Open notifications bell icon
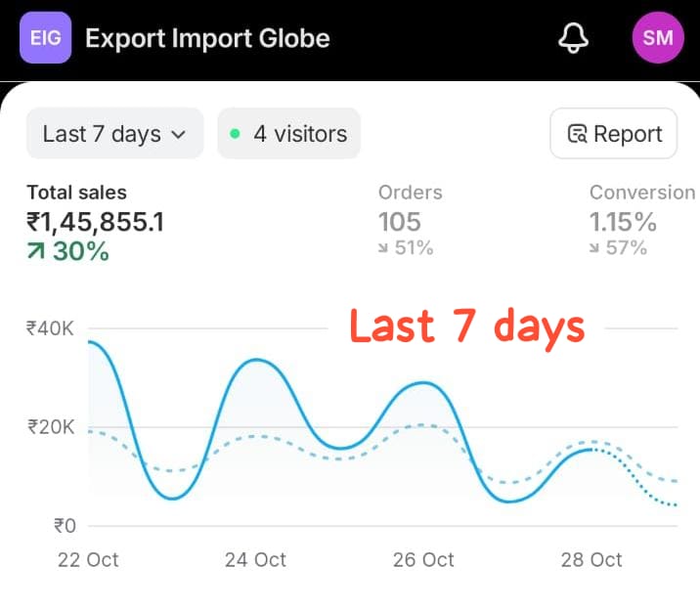 coord(573,38)
